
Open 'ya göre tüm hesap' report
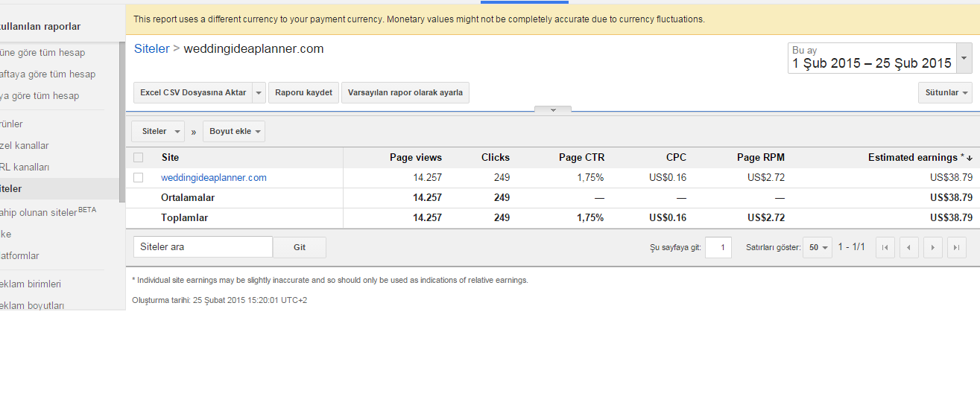pos(39,95)
